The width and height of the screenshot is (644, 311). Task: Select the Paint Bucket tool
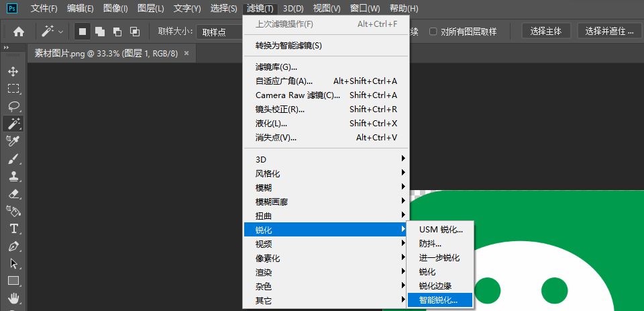pos(13,211)
